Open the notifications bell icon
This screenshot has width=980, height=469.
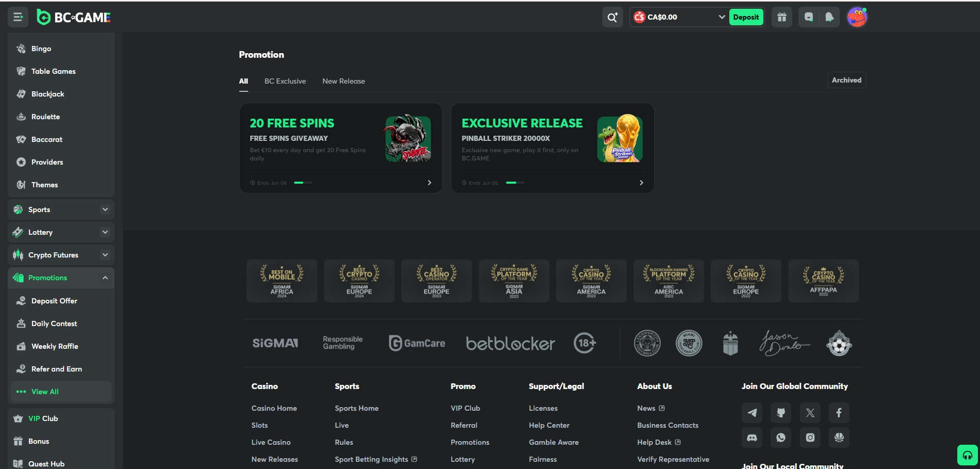pos(829,17)
